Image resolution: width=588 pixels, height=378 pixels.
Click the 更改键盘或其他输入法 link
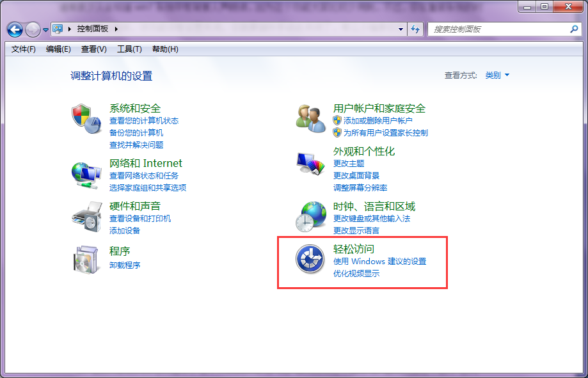(x=372, y=219)
